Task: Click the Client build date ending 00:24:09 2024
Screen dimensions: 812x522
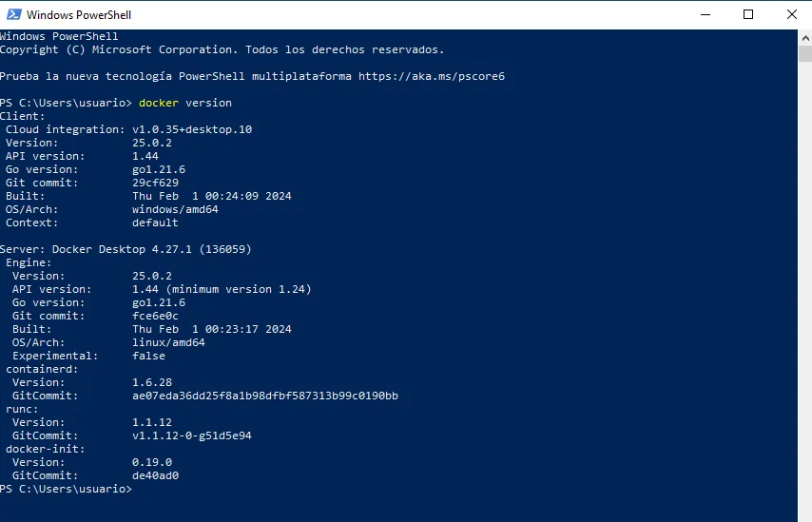Action: point(211,196)
